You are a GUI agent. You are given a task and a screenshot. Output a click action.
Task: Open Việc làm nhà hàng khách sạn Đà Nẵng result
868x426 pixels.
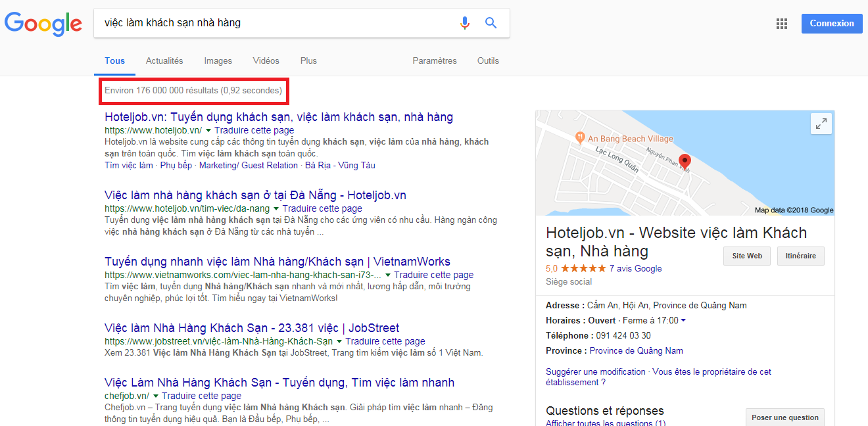point(255,195)
